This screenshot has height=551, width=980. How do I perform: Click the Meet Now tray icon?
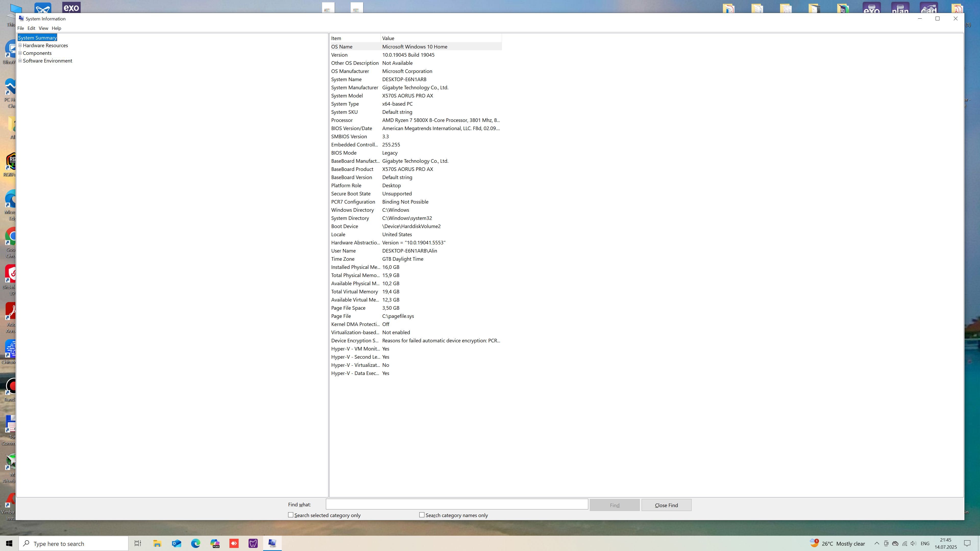click(886, 544)
